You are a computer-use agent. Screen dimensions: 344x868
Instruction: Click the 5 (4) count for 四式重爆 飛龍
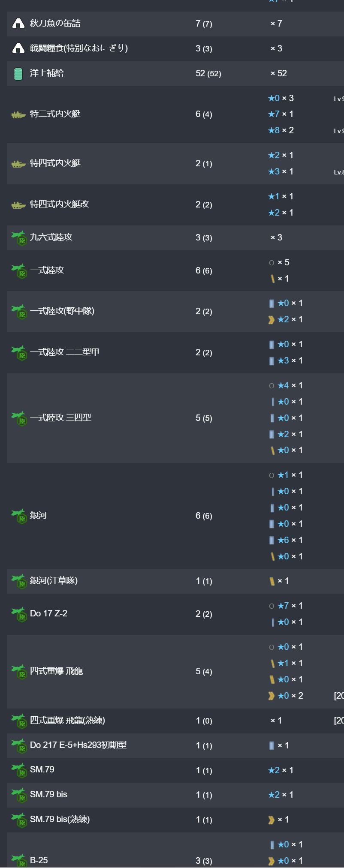(x=204, y=671)
